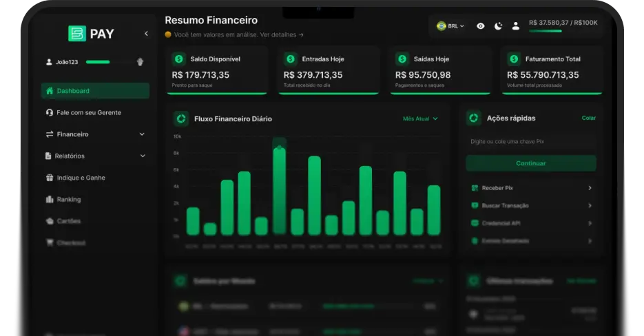Click the R$100K revenue progress bar
This screenshot has width=644, height=336.
545,31
